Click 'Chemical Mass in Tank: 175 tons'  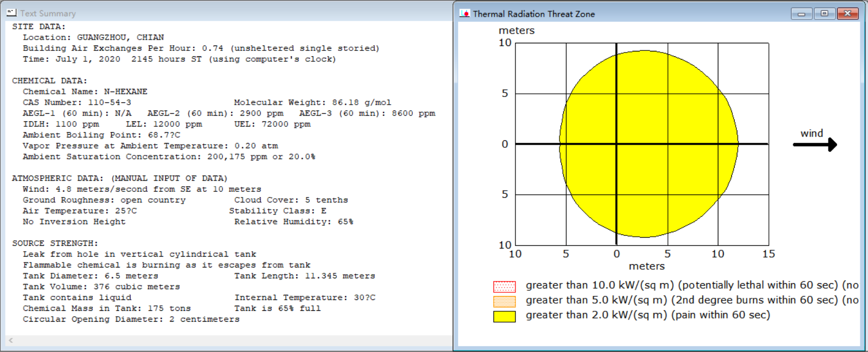107,308
